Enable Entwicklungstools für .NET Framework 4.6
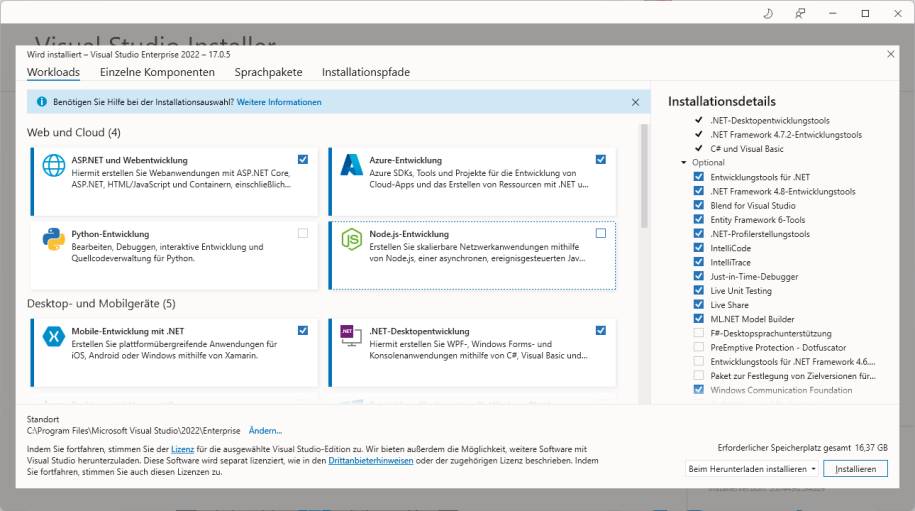This screenshot has width=915, height=511. point(699,361)
